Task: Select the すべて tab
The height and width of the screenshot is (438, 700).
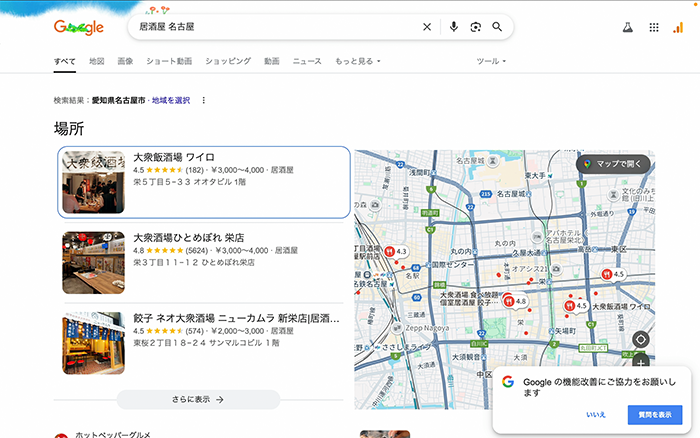Action: [x=65, y=61]
